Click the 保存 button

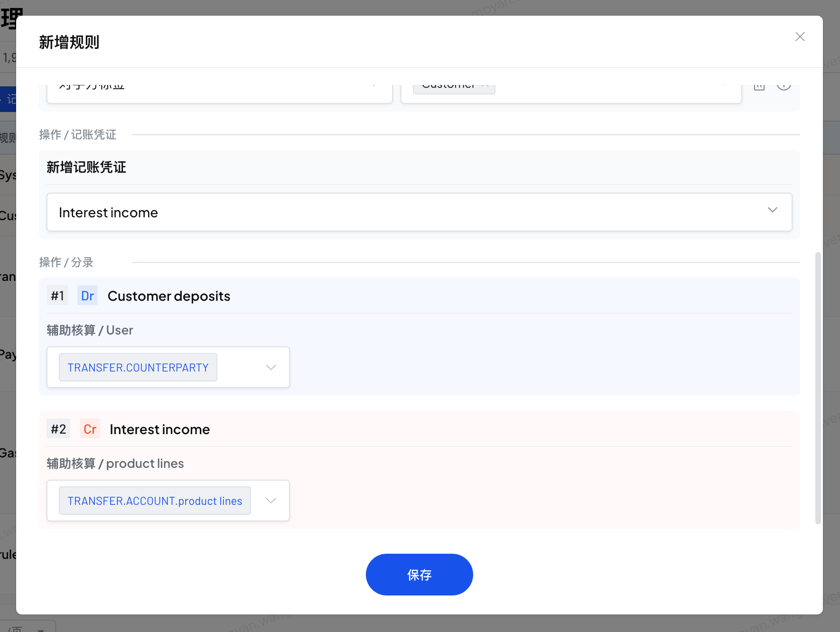[x=419, y=574]
